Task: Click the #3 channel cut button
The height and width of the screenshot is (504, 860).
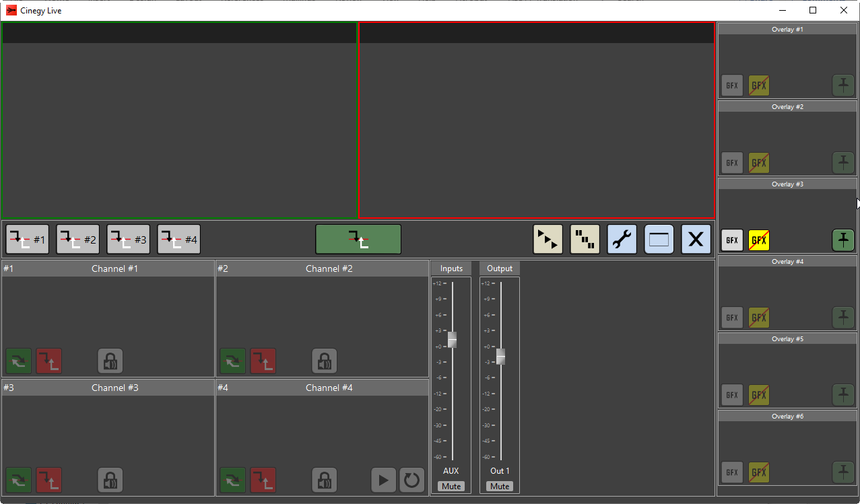Action: click(x=129, y=239)
